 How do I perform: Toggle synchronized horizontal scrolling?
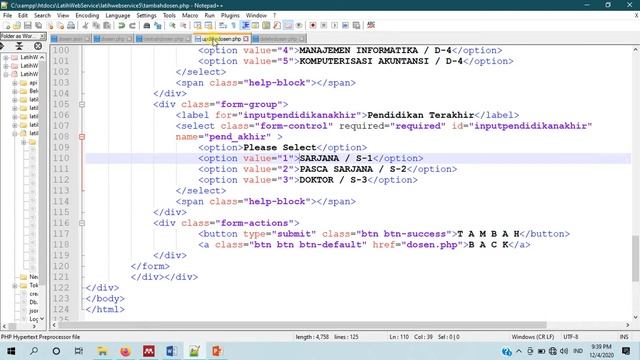click(x=209, y=25)
